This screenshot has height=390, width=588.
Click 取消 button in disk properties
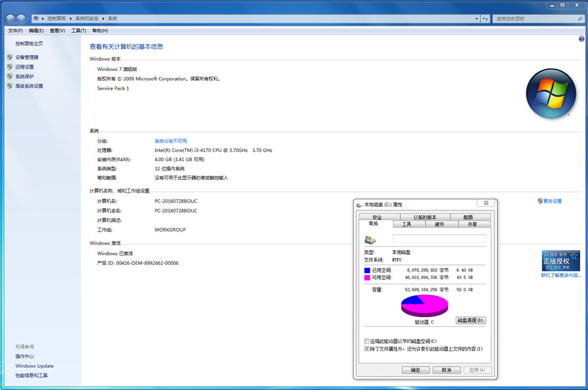coord(446,370)
